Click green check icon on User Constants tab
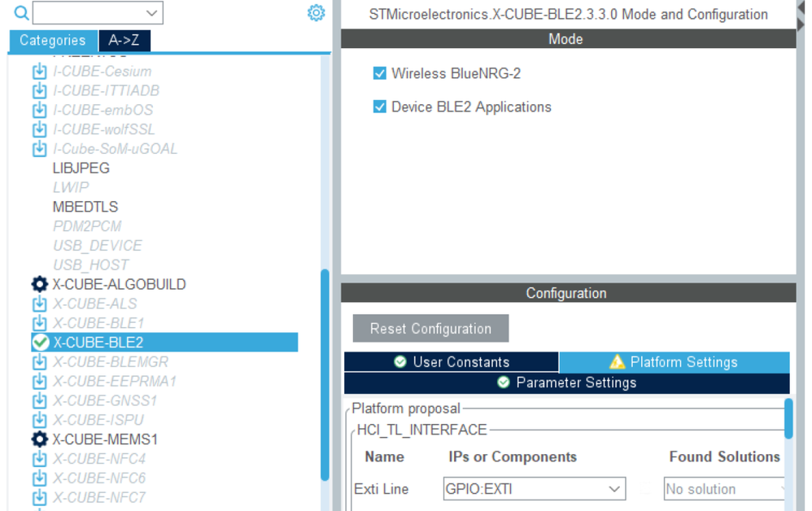 399,361
